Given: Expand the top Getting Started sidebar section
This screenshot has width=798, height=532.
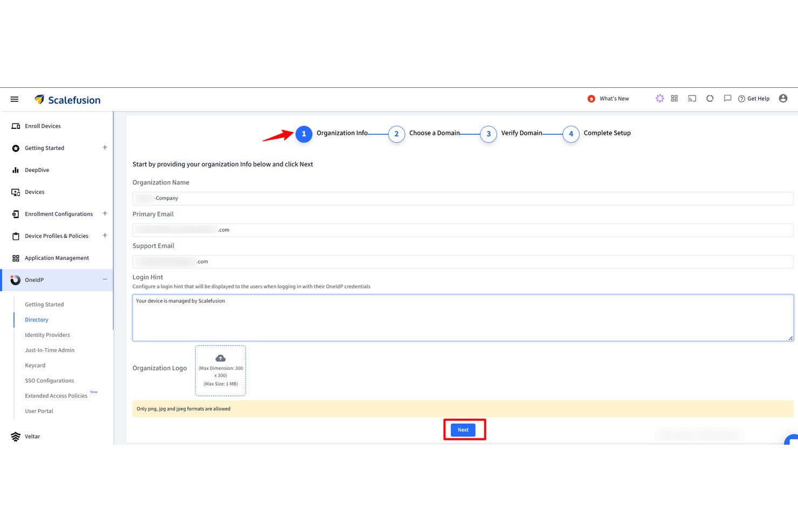Looking at the screenshot, I should click(x=105, y=148).
